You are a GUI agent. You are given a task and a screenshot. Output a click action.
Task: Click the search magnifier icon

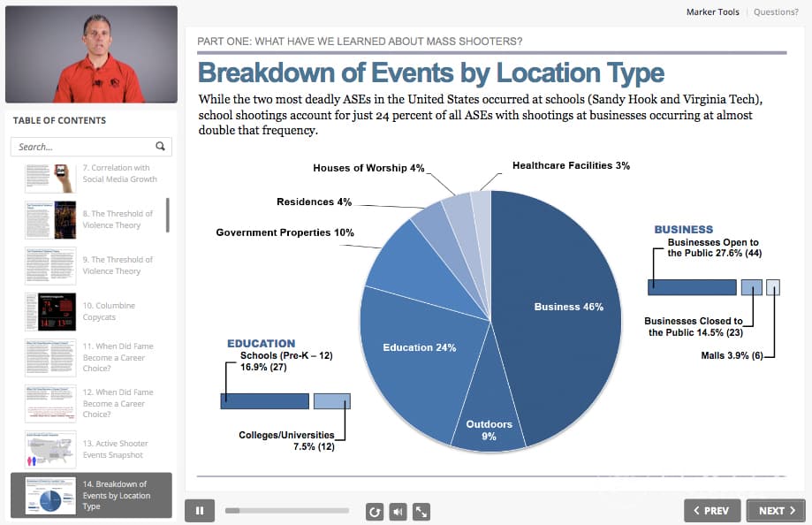[x=161, y=146]
